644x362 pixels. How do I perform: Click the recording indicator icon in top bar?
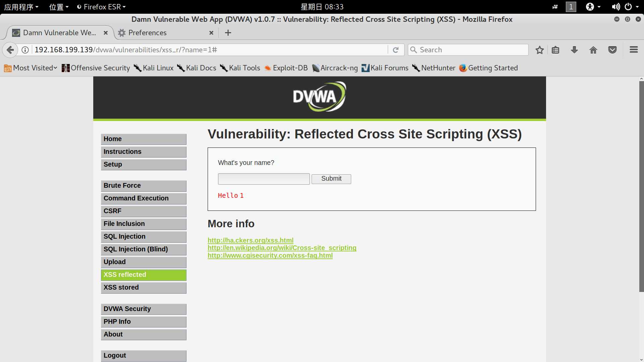pos(555,7)
